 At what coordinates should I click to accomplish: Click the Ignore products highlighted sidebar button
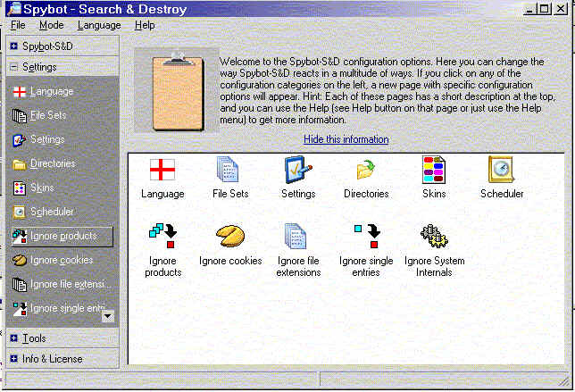pos(62,237)
